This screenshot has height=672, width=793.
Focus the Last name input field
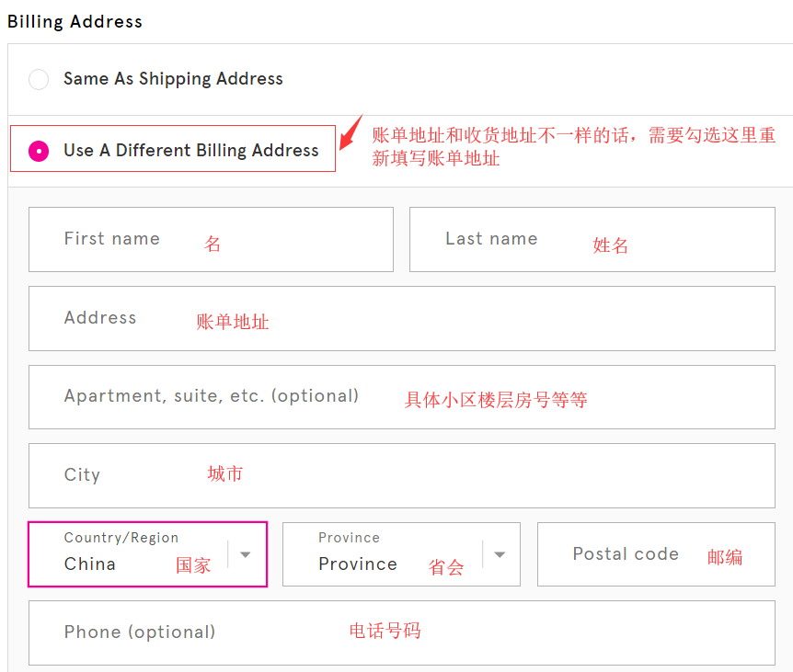tap(592, 239)
